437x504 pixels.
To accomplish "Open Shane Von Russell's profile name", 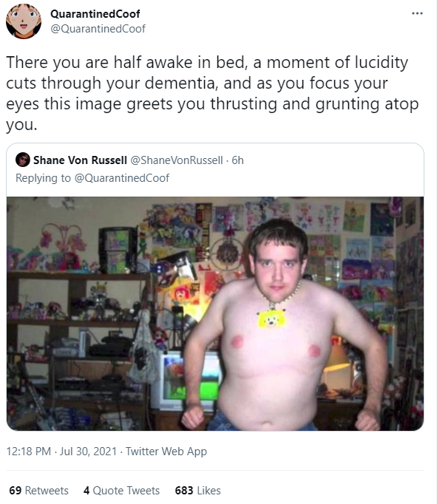I will 80,160.
